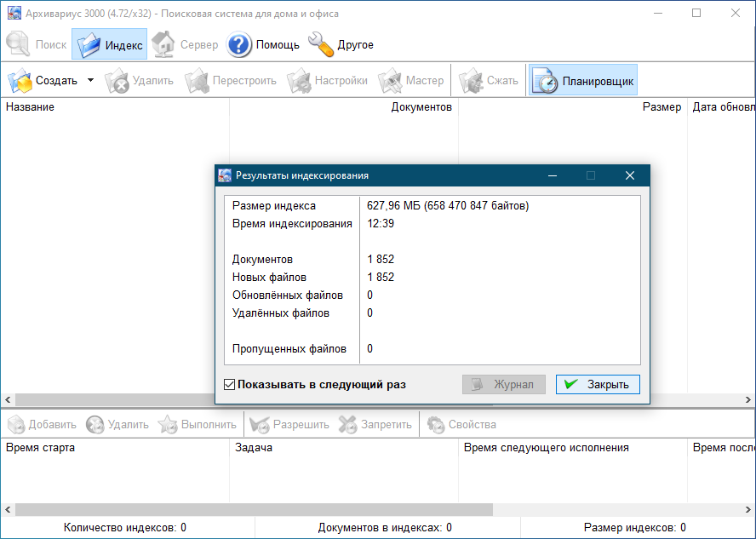Click Запретить to disable the task
Viewport: 756px width, 539px height.
[375, 425]
